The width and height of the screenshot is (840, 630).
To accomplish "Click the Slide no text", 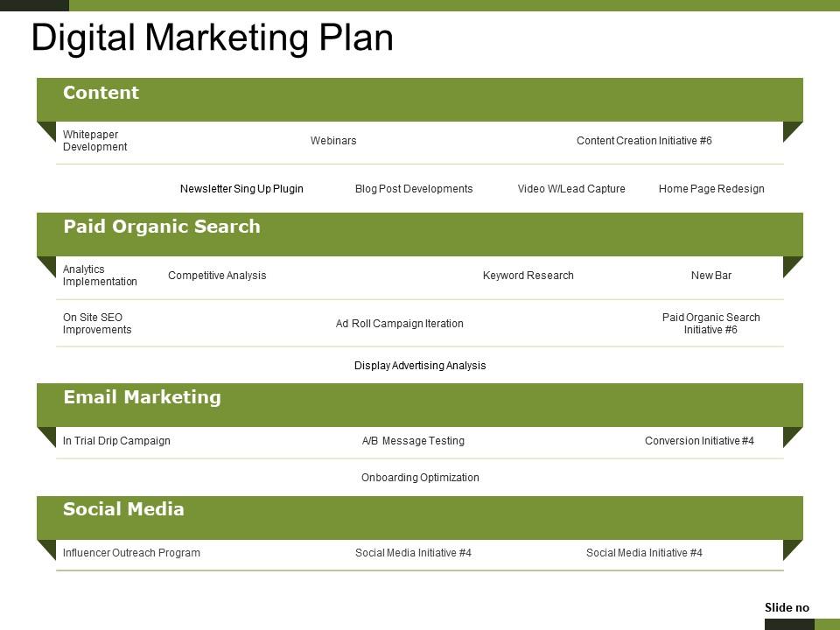I will pyautogui.click(x=787, y=607).
